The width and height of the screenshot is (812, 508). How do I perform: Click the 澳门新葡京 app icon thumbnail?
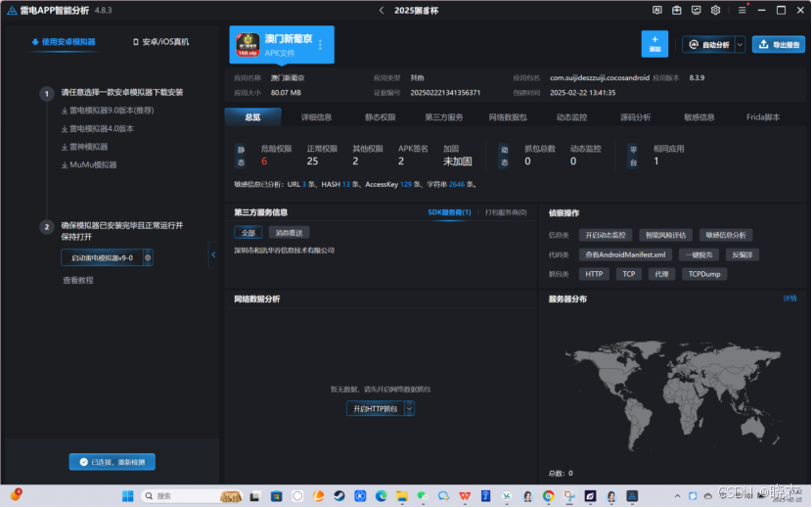coord(248,45)
